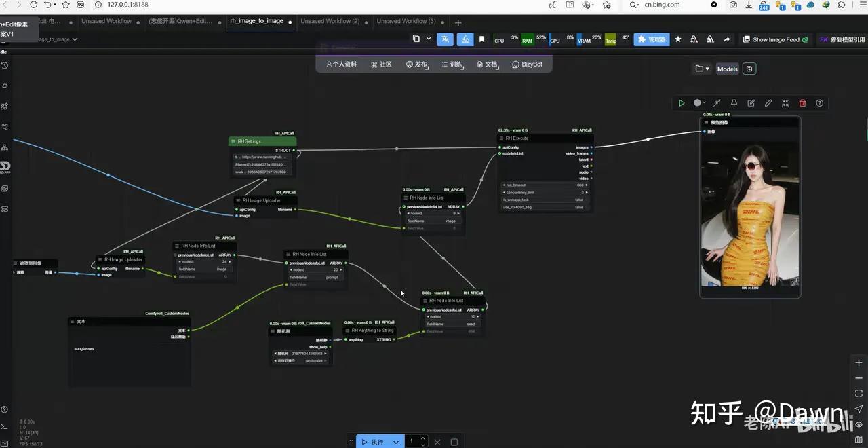
Task: Open the 管理器 manager button
Action: pos(651,39)
